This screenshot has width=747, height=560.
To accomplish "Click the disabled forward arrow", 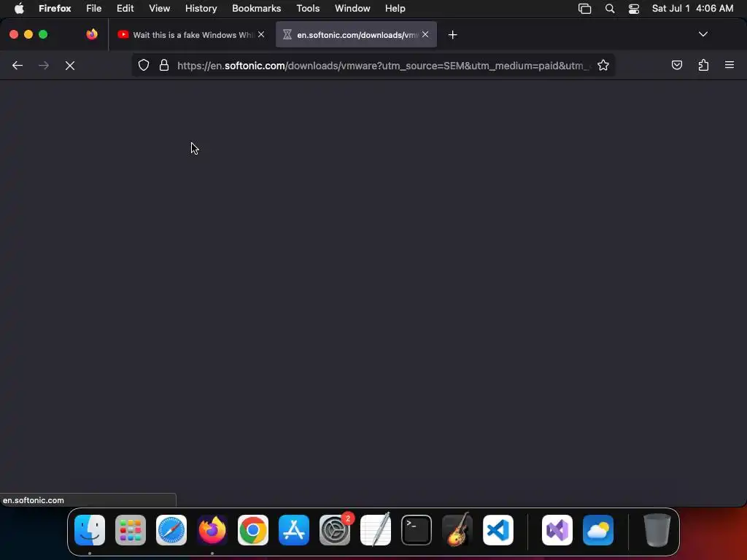I will (x=43, y=65).
